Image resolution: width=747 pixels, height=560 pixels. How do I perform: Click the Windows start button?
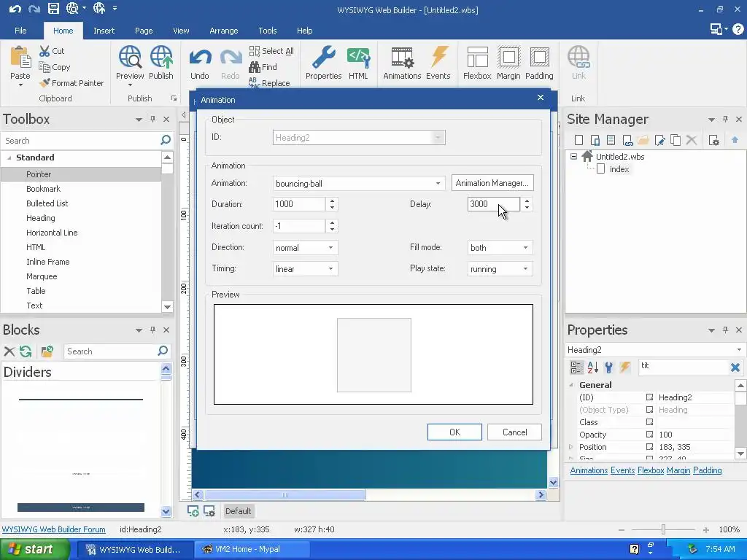coord(35,549)
